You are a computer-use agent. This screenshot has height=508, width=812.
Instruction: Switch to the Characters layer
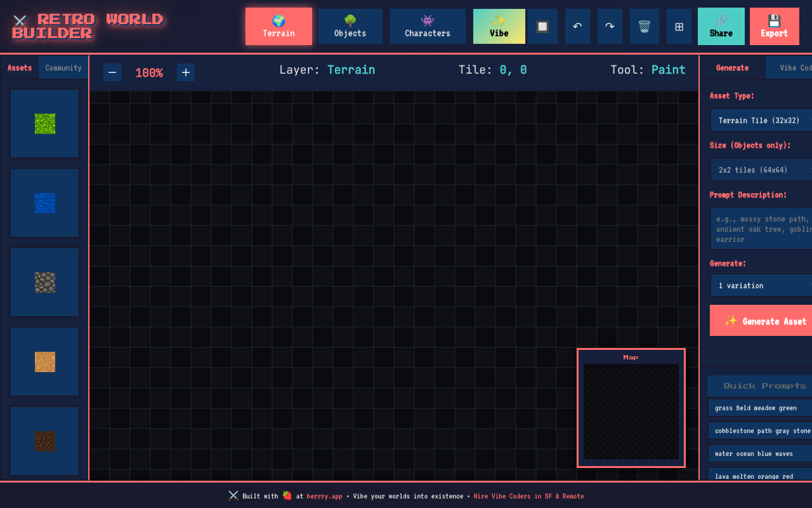[x=428, y=27]
